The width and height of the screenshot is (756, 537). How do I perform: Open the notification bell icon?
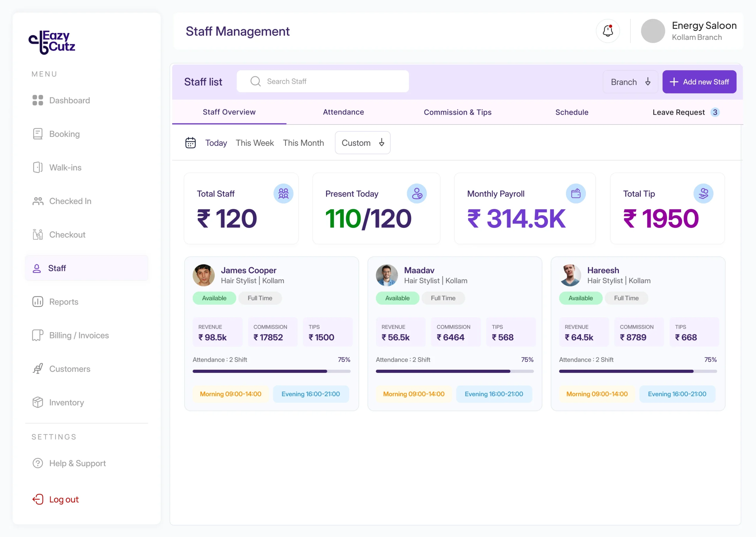click(607, 31)
